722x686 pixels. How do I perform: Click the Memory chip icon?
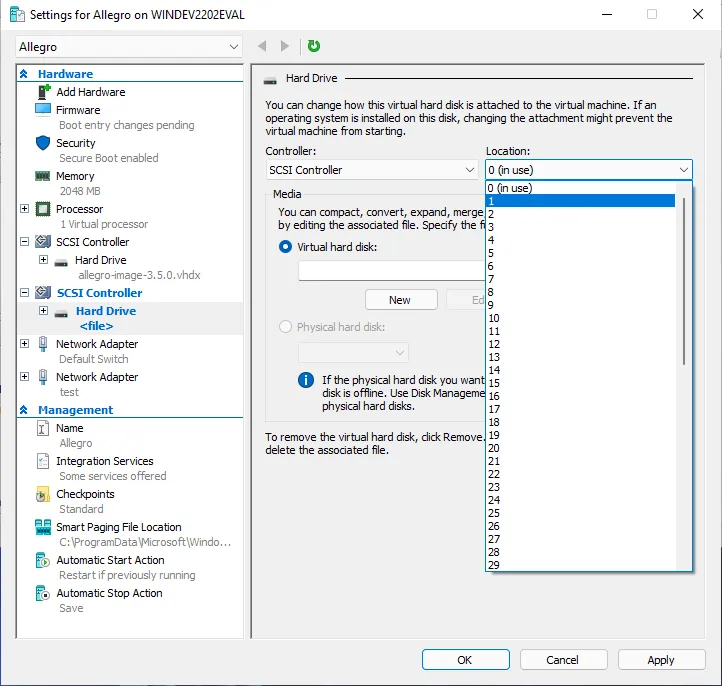(x=43, y=176)
